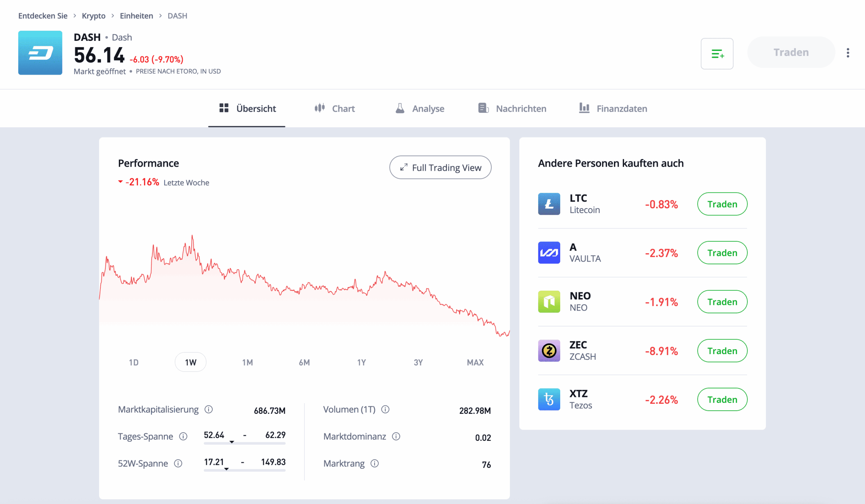
Task: Click the 686.73M market cap value
Action: [x=269, y=411]
